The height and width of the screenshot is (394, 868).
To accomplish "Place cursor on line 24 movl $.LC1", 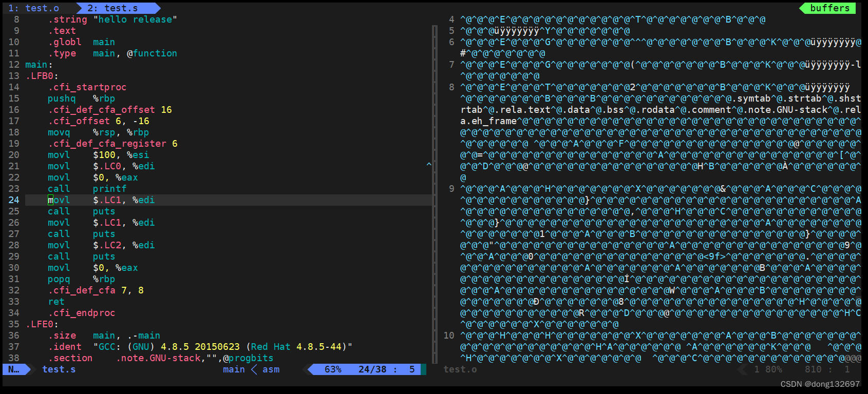I will click(x=101, y=200).
